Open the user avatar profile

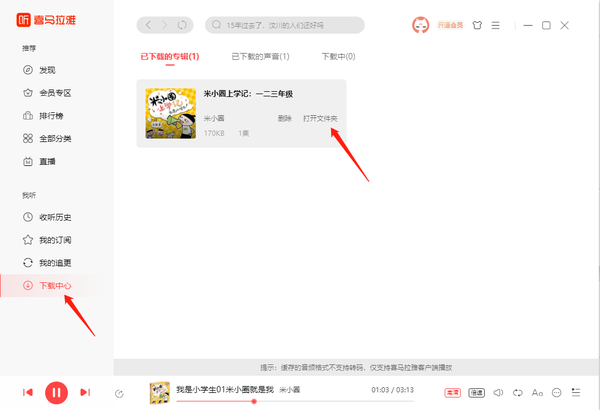(x=420, y=25)
